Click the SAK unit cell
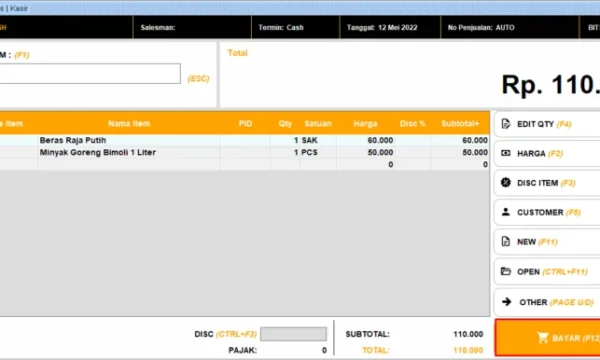The width and height of the screenshot is (600, 360). coord(310,140)
